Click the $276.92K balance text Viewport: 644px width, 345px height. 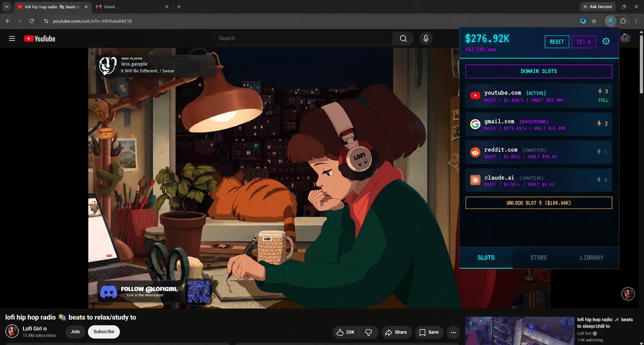487,39
